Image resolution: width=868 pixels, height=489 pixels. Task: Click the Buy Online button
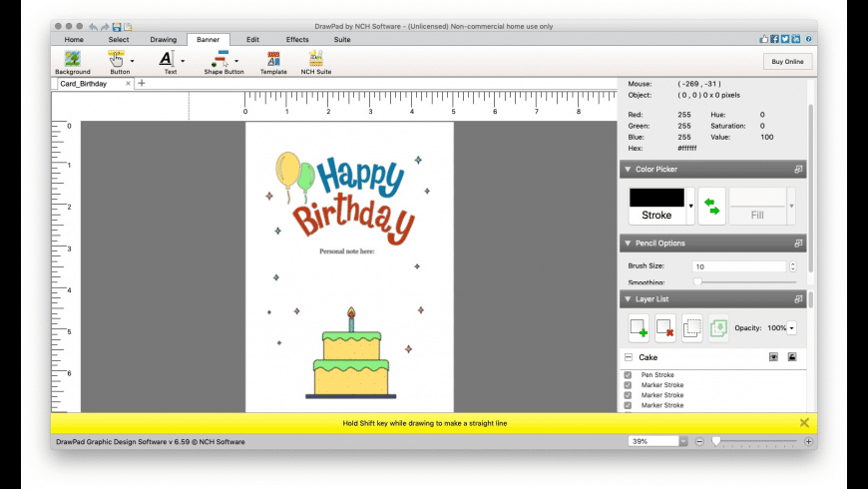(788, 62)
